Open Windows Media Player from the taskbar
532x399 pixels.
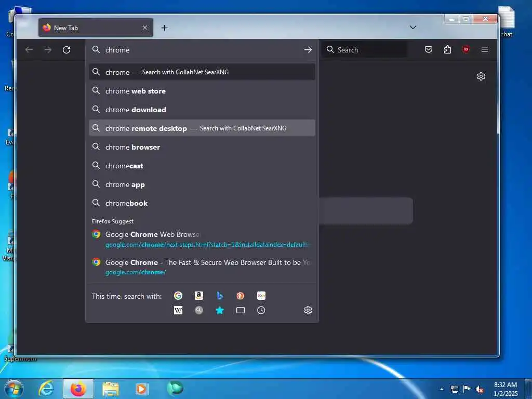coord(142,389)
